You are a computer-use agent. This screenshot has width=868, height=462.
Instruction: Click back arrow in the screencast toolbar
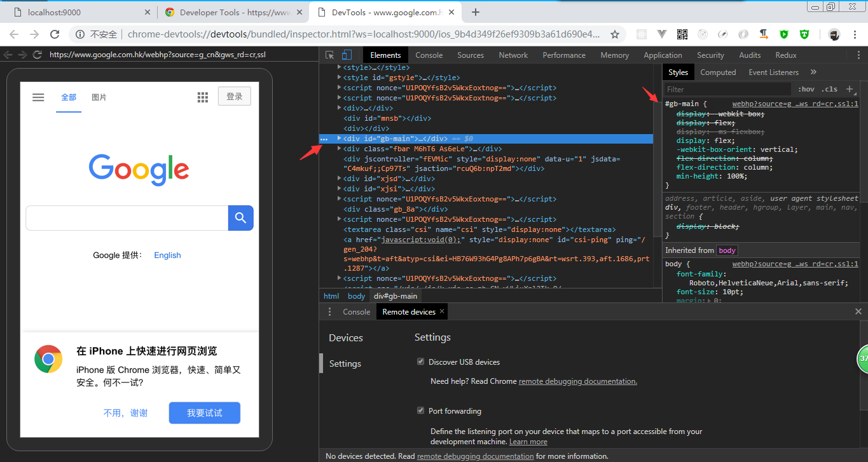(x=7, y=55)
